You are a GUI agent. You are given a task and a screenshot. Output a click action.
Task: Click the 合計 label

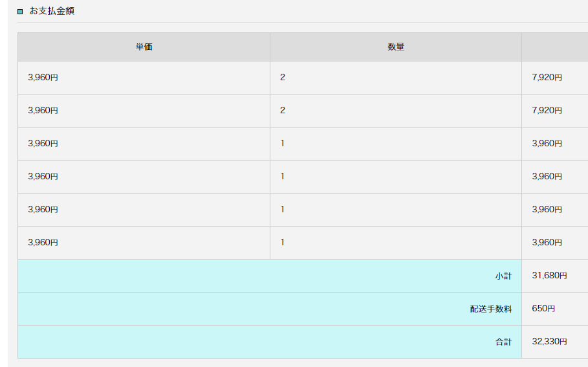click(503, 342)
